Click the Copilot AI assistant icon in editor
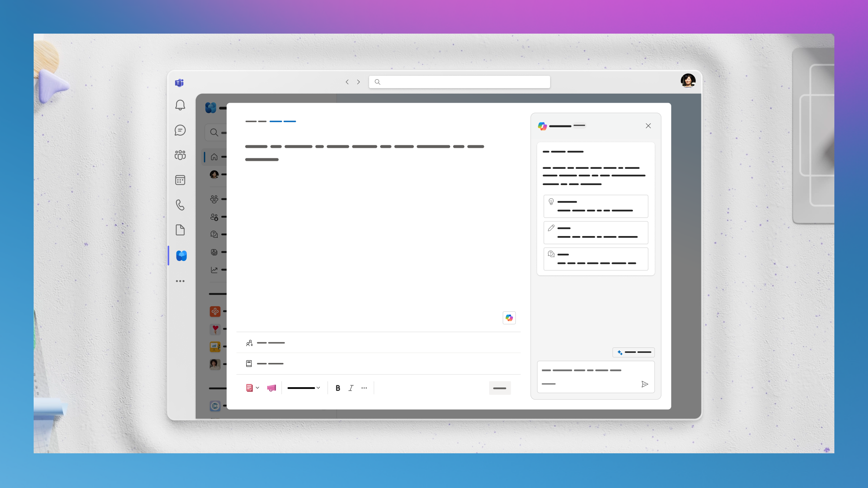 pyautogui.click(x=509, y=318)
